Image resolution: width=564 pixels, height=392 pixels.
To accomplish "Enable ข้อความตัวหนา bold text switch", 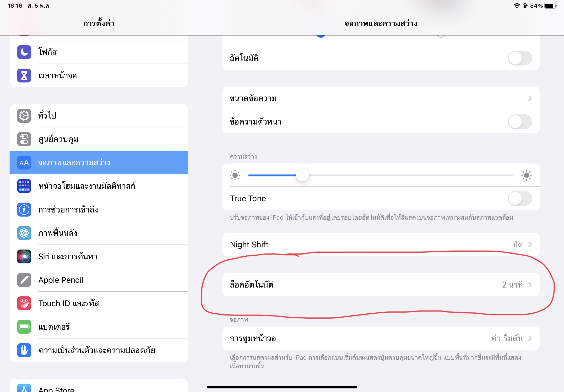I will 520,122.
